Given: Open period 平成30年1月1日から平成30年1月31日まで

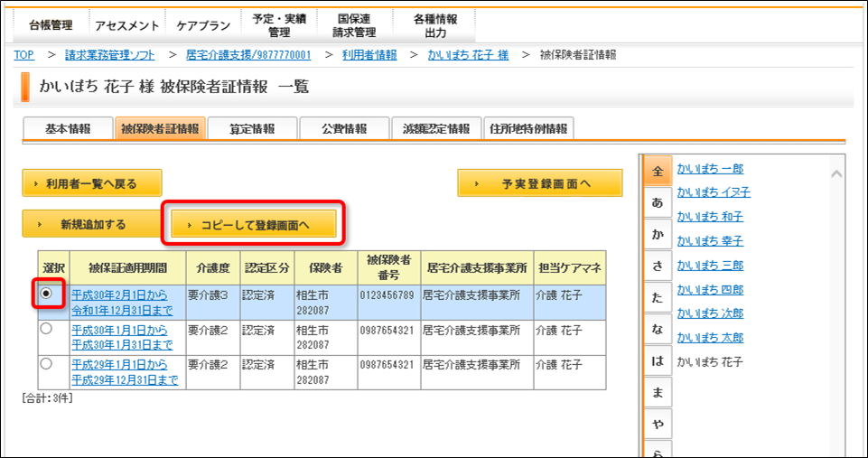Looking at the screenshot, I should pos(122,338).
